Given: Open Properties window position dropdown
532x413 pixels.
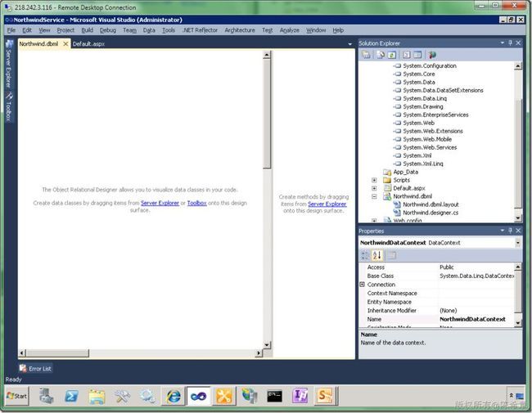Looking at the screenshot, I should point(503,231).
